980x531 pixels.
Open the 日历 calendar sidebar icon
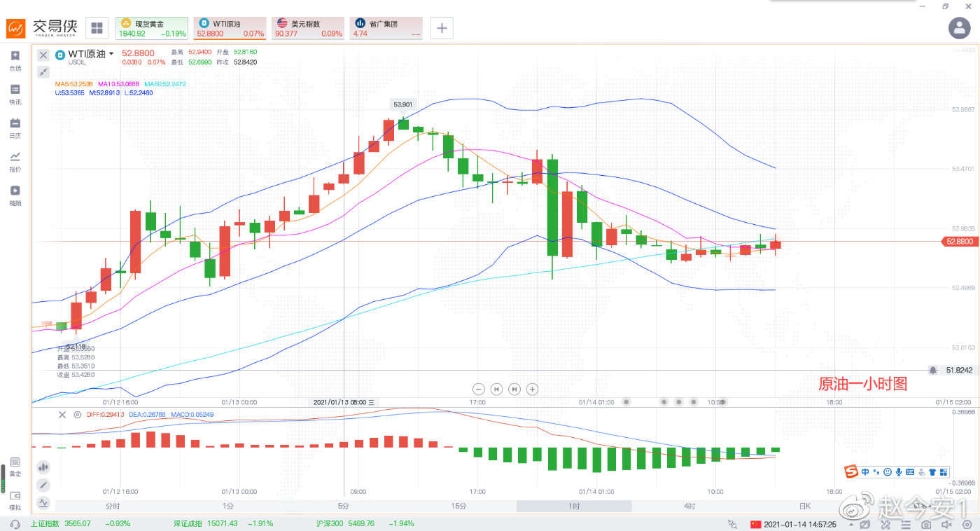(x=15, y=127)
